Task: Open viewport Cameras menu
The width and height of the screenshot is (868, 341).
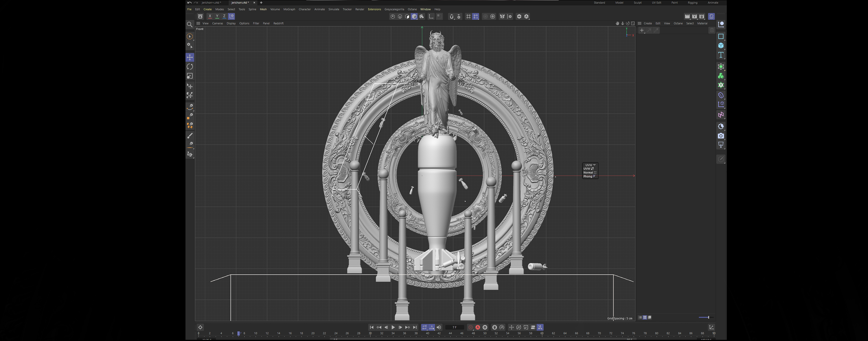Action: coord(217,23)
